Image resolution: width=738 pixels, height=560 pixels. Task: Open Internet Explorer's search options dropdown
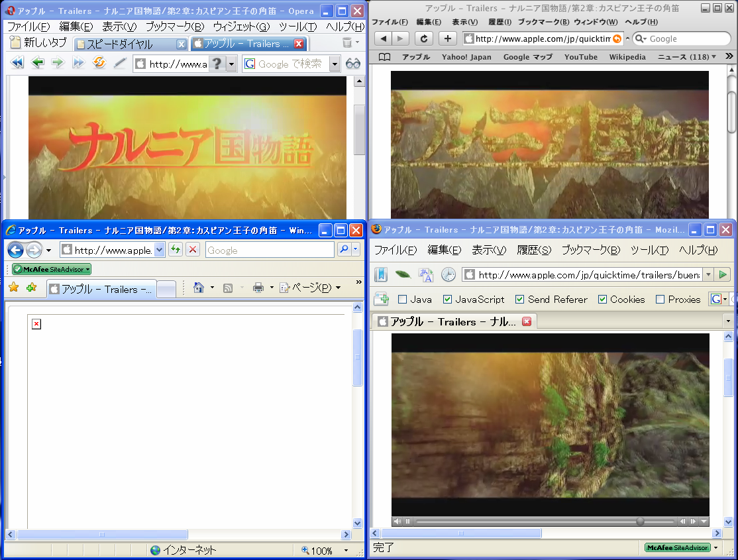(x=355, y=249)
